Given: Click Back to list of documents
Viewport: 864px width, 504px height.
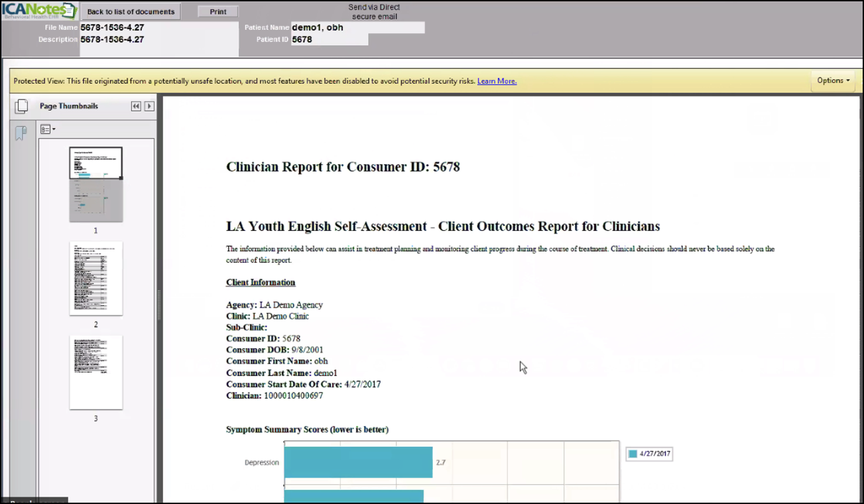Looking at the screenshot, I should click(131, 12).
